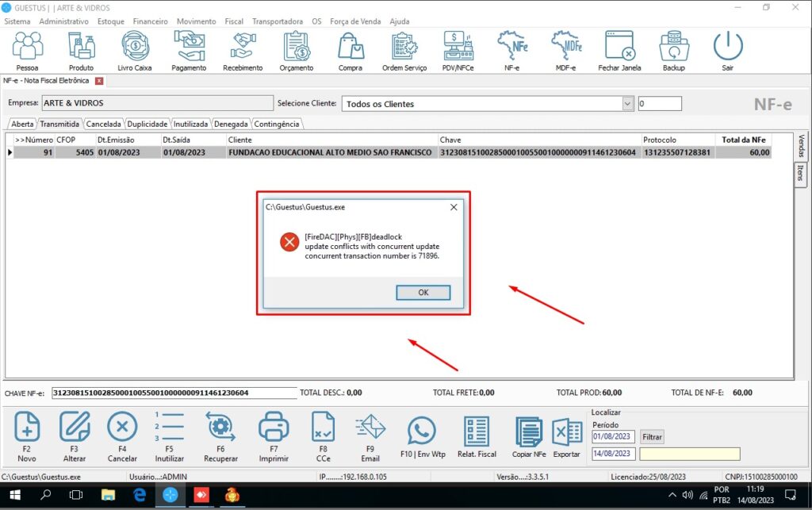The height and width of the screenshot is (510, 812).
Task: Send via F10 Env Wtp WhatsApp icon
Action: 421,432
